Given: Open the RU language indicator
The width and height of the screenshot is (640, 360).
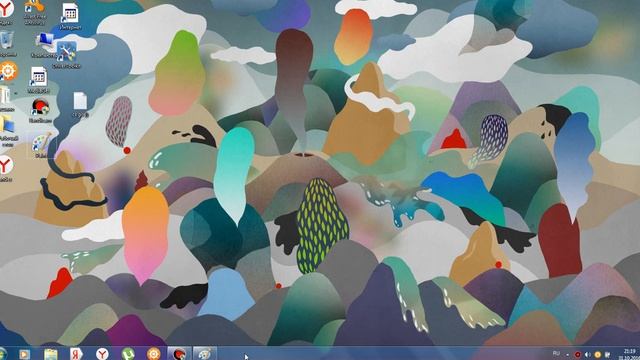Looking at the screenshot, I should point(556,353).
